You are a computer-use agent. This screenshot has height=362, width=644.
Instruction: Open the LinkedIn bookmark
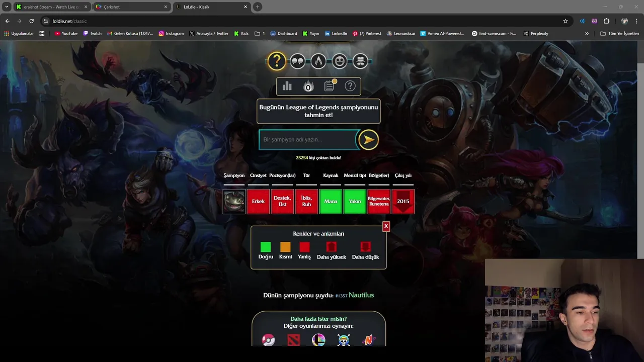pyautogui.click(x=336, y=34)
